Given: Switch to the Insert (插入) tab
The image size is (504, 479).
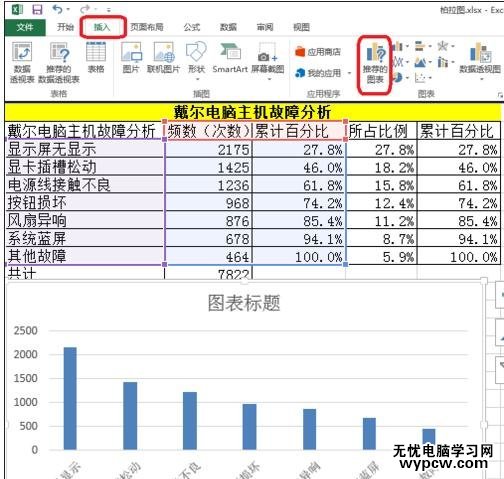Looking at the screenshot, I should click(x=102, y=27).
